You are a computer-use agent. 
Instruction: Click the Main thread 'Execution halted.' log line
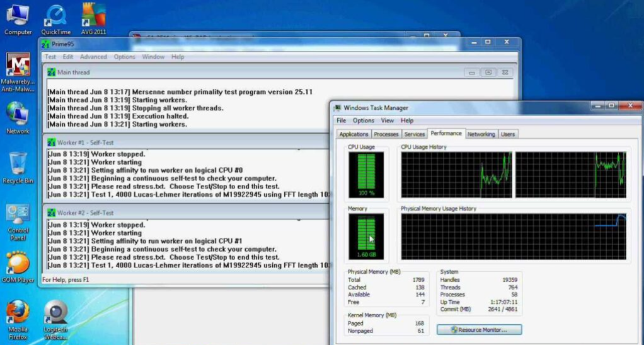coord(117,117)
